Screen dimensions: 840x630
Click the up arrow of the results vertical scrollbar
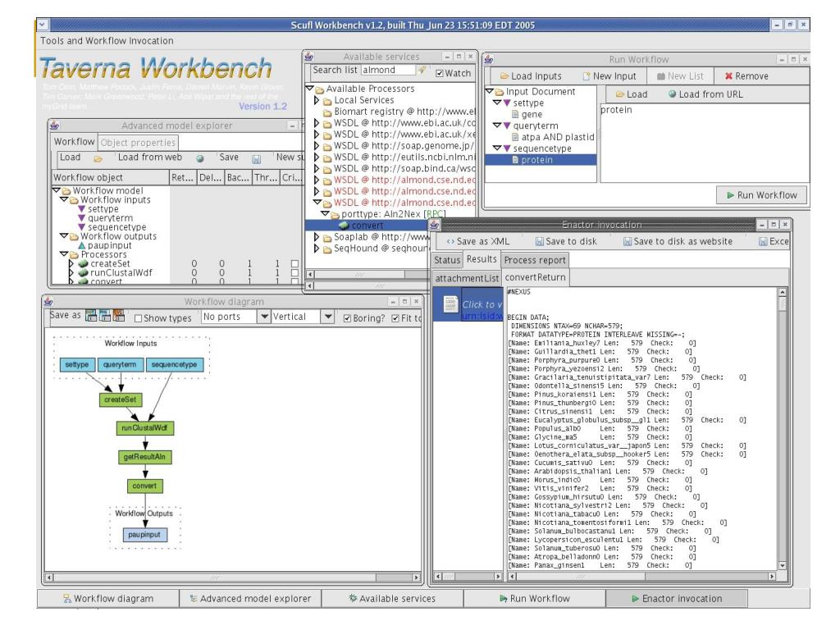[x=782, y=293]
